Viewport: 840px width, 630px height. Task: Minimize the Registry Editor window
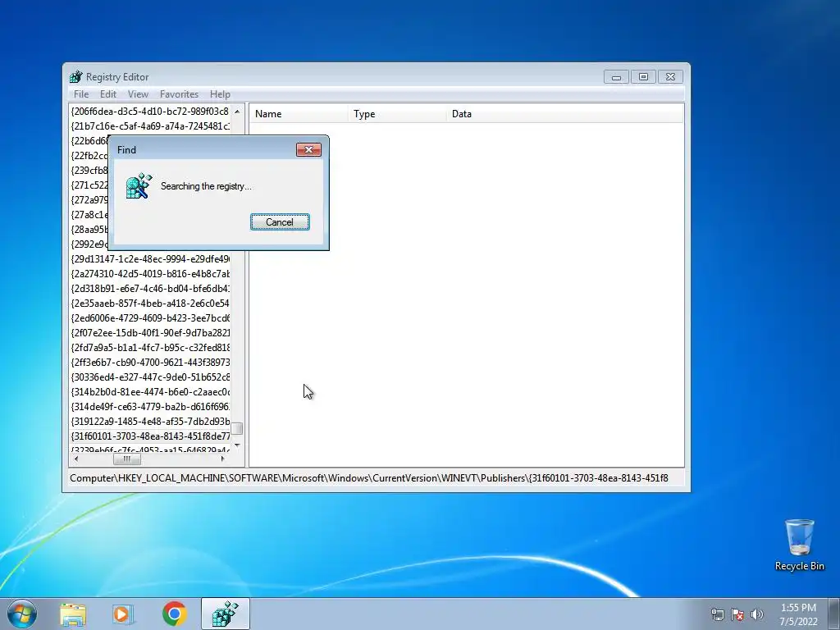(x=616, y=76)
